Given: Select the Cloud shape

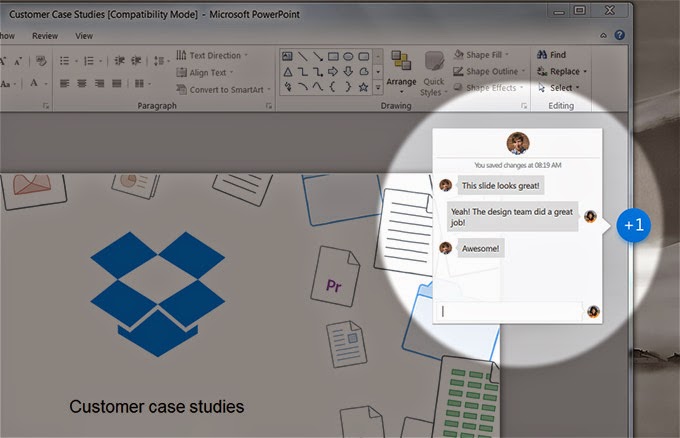Looking at the screenshot, I should (364, 72).
